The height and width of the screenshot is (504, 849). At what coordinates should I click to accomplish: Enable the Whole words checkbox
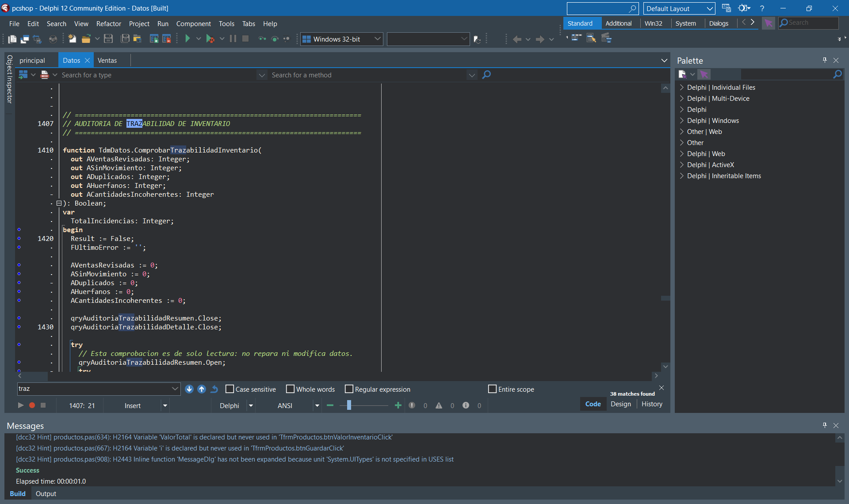[290, 389]
